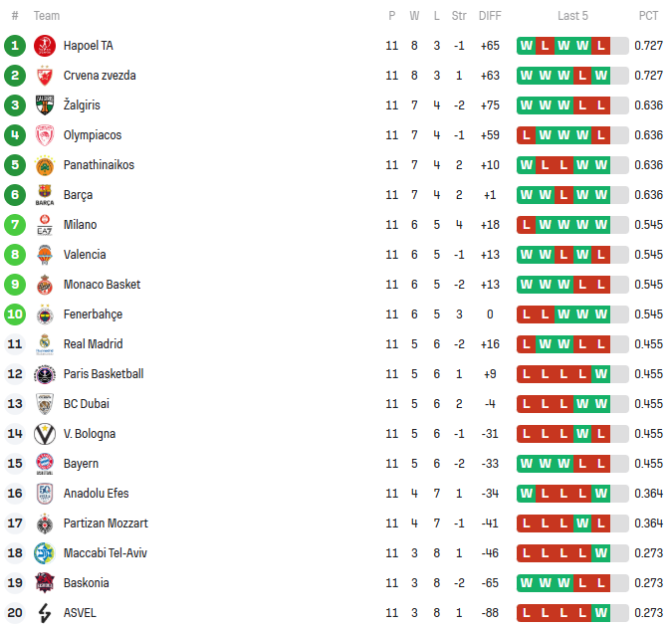This screenshot has width=672, height=628.
Task: Click Paris Basketball's green W result box
Action: (600, 374)
